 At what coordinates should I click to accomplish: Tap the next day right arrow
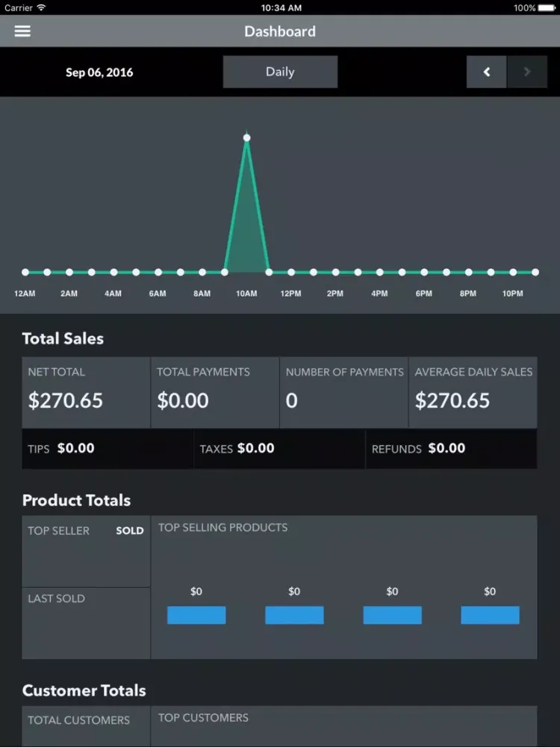[527, 72]
